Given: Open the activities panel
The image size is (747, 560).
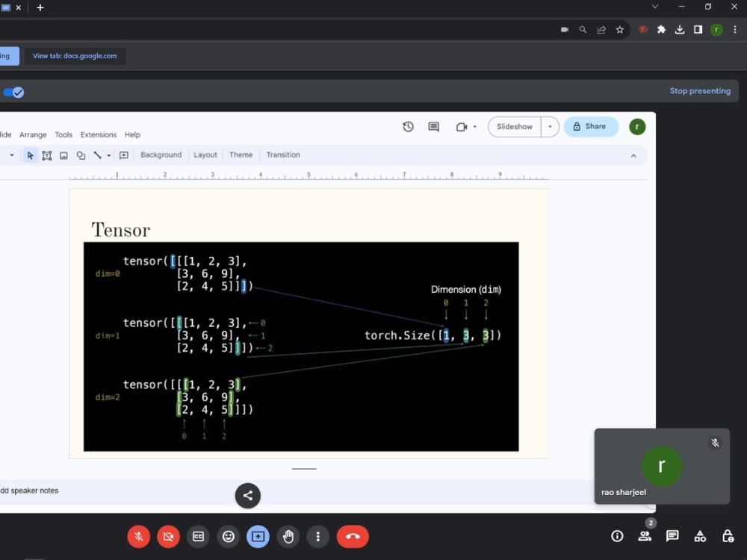Looking at the screenshot, I should (700, 537).
